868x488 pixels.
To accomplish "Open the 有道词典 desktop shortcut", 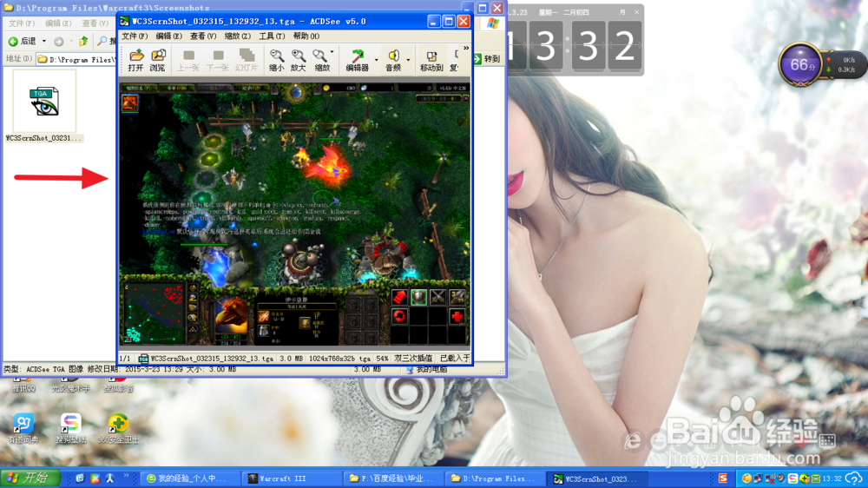I will [x=23, y=429].
